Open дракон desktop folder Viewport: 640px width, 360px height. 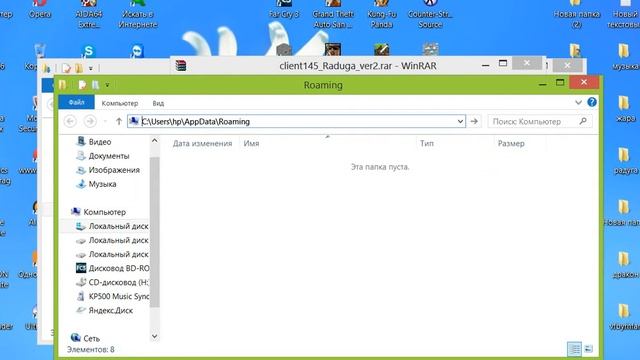624,265
